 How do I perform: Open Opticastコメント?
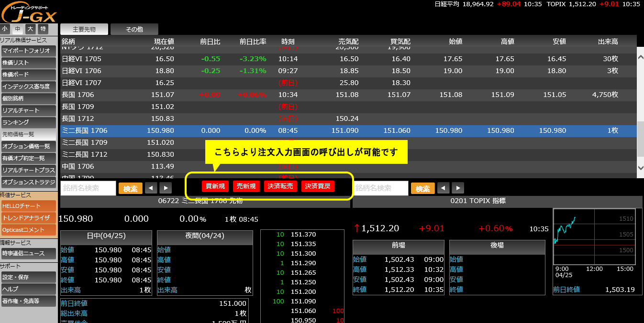(x=29, y=230)
